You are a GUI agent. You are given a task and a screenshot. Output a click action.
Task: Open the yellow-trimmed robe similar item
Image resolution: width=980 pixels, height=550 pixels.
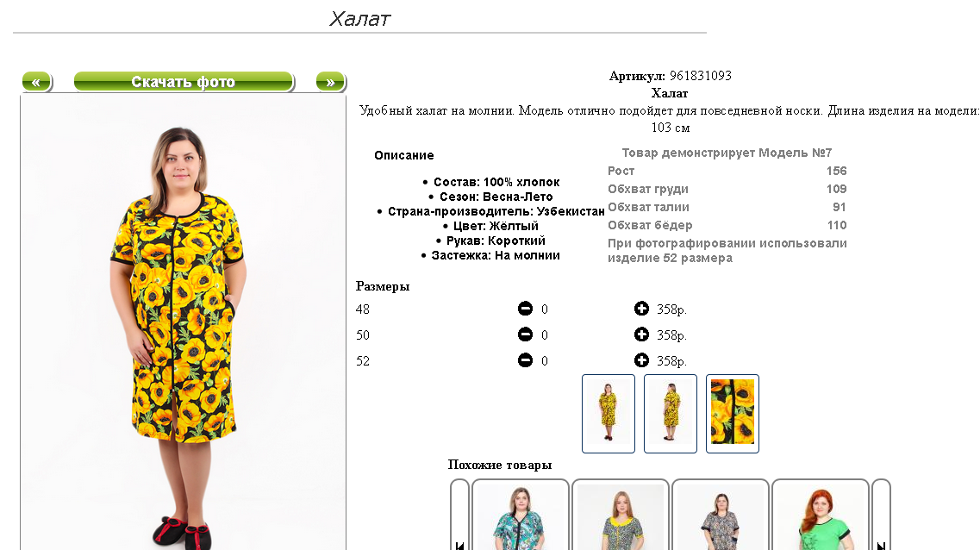[621, 515]
